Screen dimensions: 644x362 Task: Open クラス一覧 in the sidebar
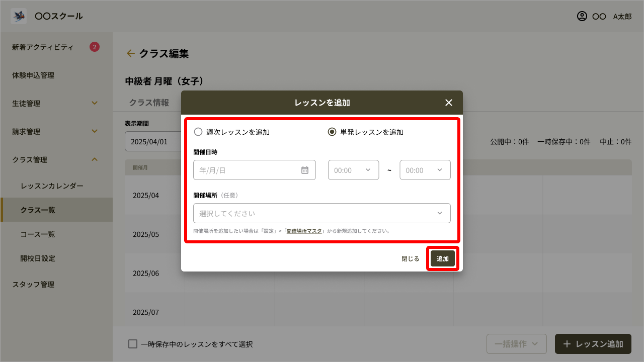(x=38, y=210)
